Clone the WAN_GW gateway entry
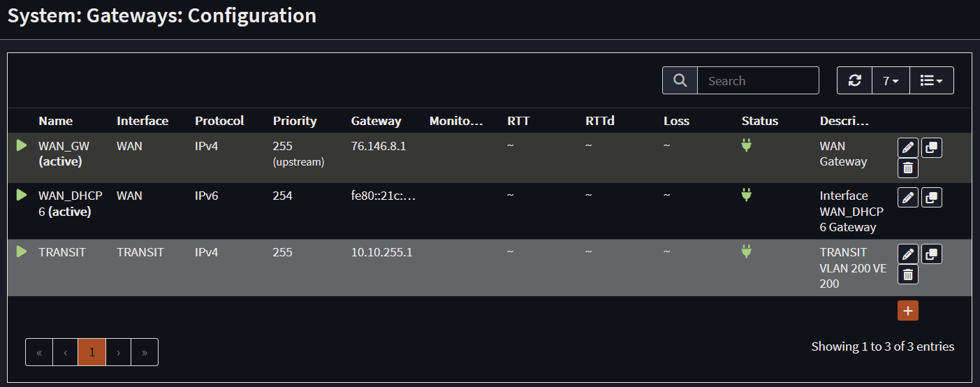The height and width of the screenshot is (387, 980). 931,147
